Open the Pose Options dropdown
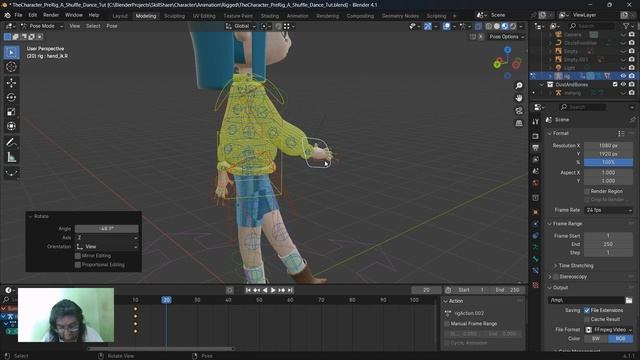The image size is (640, 360). [x=507, y=37]
